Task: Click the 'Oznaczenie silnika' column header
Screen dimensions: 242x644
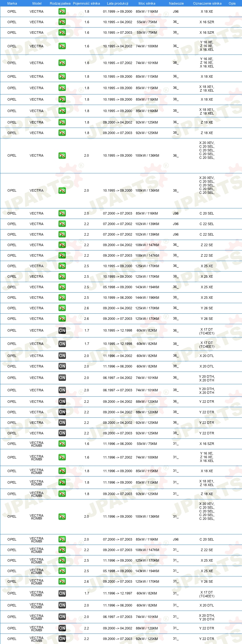Action: click(x=207, y=3)
